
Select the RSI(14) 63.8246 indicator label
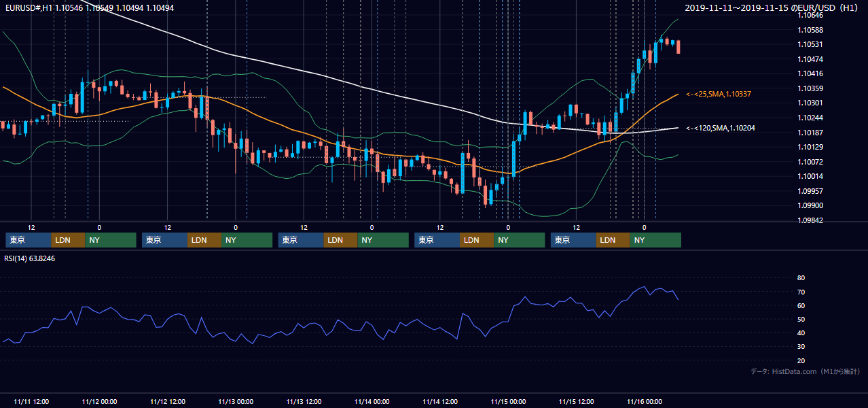click(30, 258)
